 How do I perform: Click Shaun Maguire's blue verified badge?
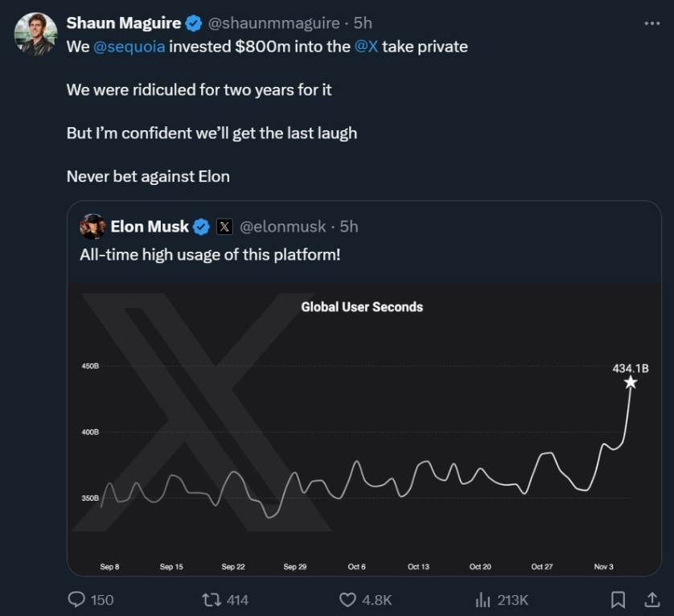(x=193, y=23)
